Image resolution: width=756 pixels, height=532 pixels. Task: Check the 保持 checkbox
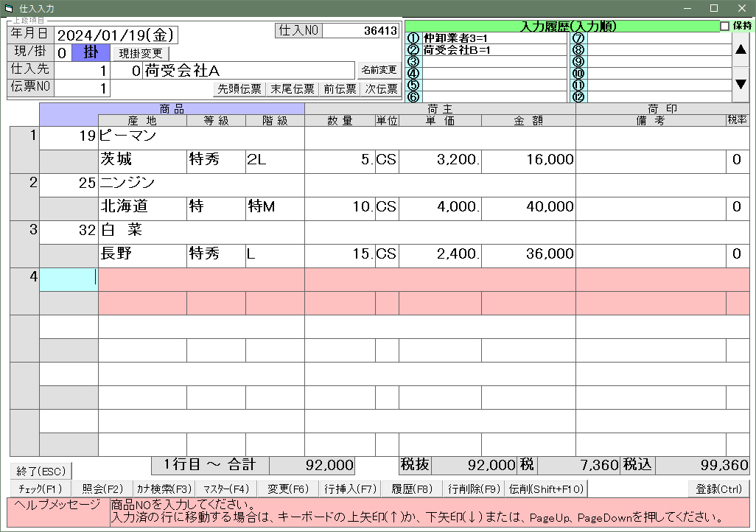(x=724, y=26)
